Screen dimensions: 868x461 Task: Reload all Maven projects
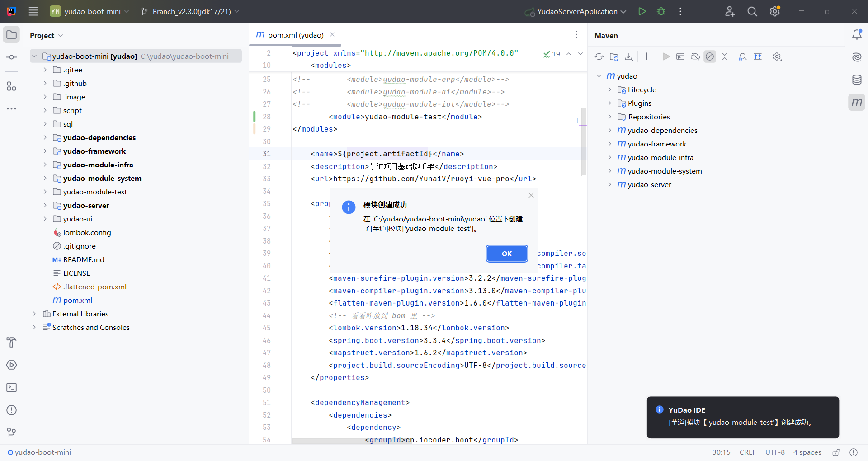[x=599, y=56]
